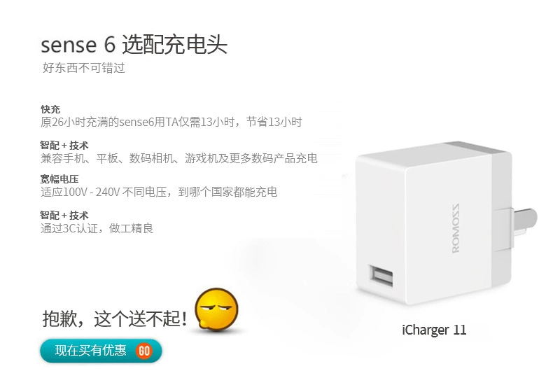Click the 通过3C认证，做工精良 description
This screenshot has height=392, width=553.
pos(97,228)
